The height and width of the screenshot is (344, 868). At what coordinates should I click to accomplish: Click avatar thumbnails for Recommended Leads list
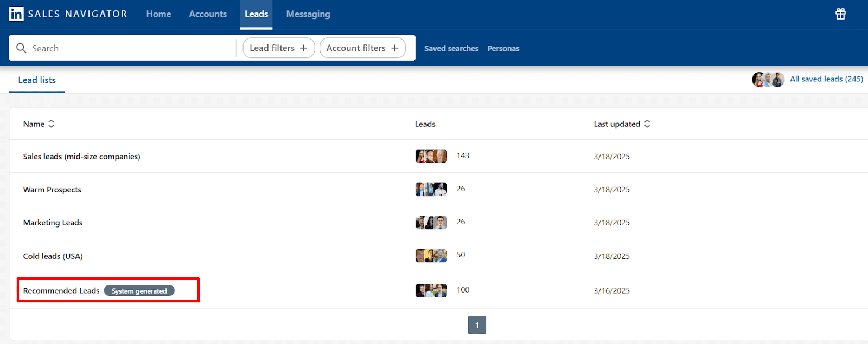431,290
